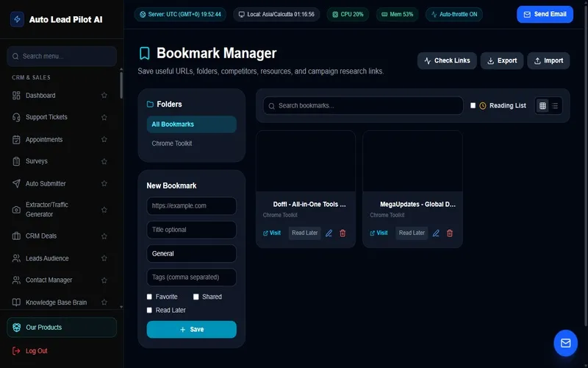Click the clipboard icon for Surveys

(x=16, y=161)
